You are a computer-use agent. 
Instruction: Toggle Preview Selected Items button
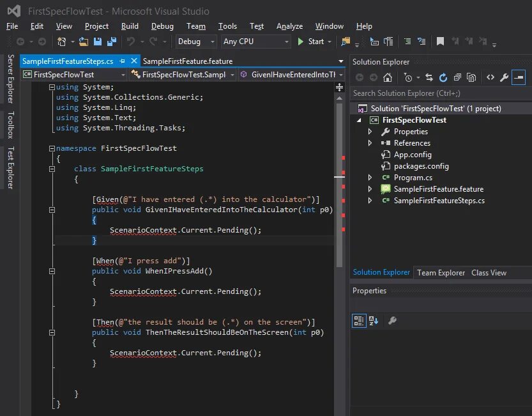[x=519, y=77]
